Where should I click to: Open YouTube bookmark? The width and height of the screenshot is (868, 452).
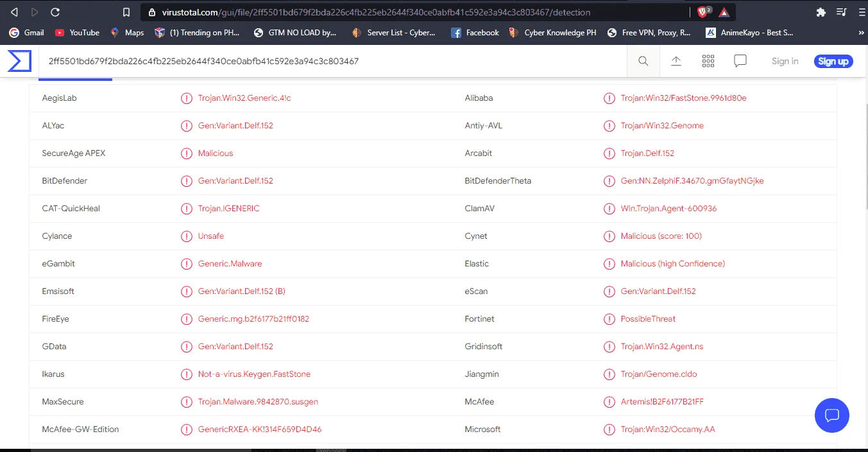click(77, 33)
